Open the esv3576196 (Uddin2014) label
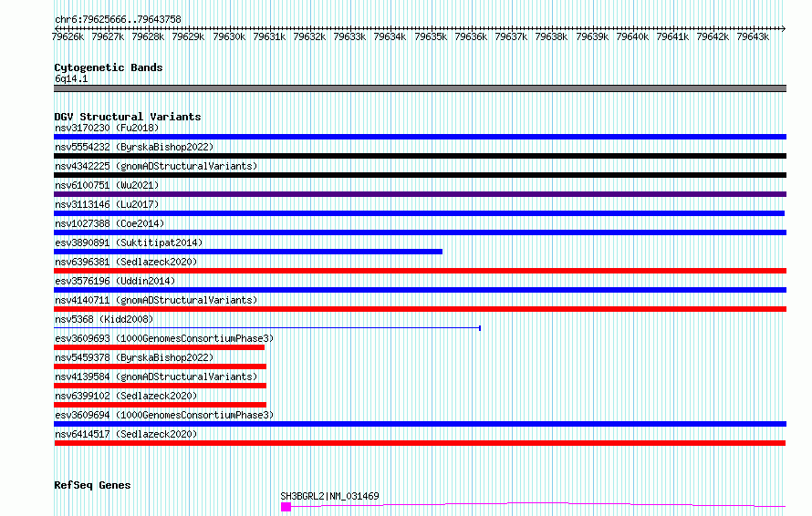The height and width of the screenshot is (516, 812). 115,281
